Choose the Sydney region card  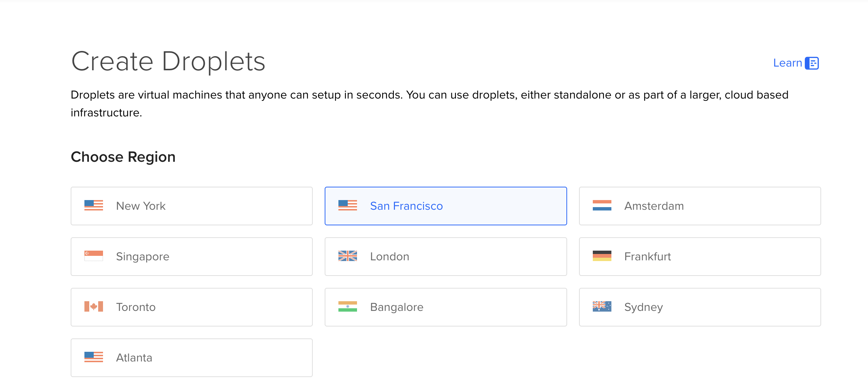[x=700, y=307]
